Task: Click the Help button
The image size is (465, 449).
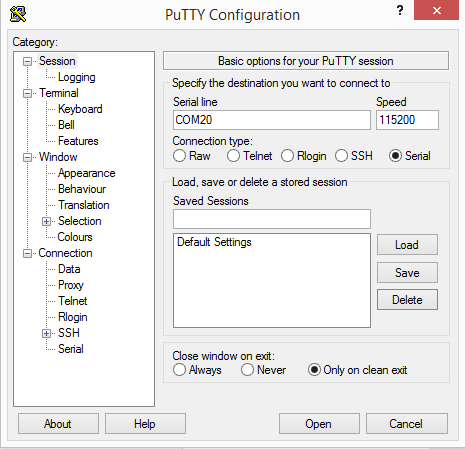Action: [145, 424]
